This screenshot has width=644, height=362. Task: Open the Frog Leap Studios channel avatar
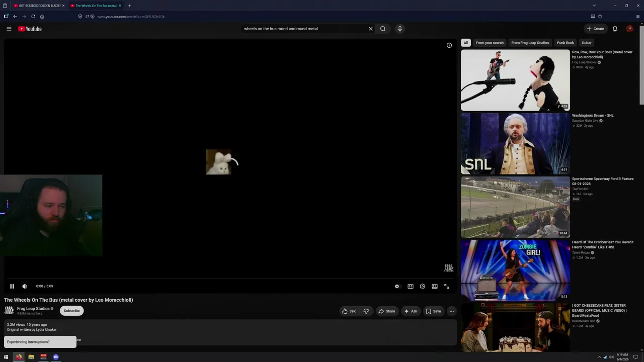click(x=9, y=310)
